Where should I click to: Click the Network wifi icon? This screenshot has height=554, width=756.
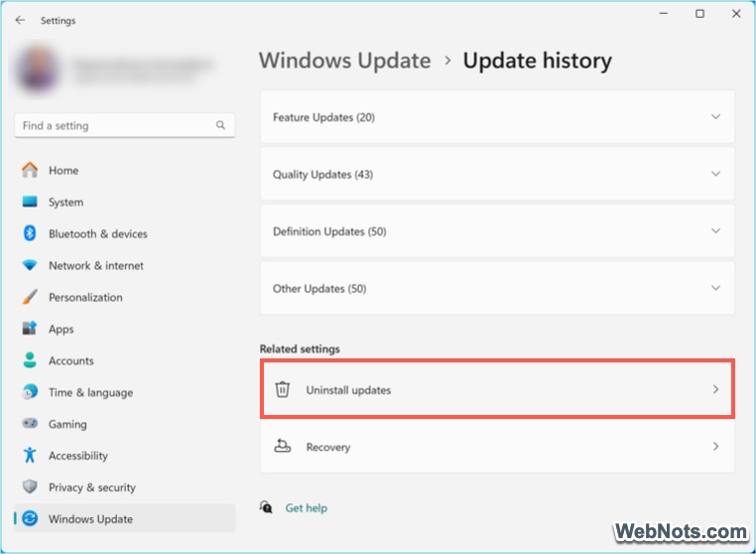[30, 265]
